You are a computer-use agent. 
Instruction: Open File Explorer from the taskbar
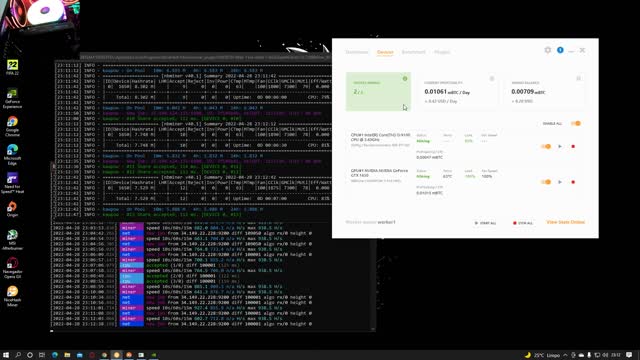tap(67, 355)
